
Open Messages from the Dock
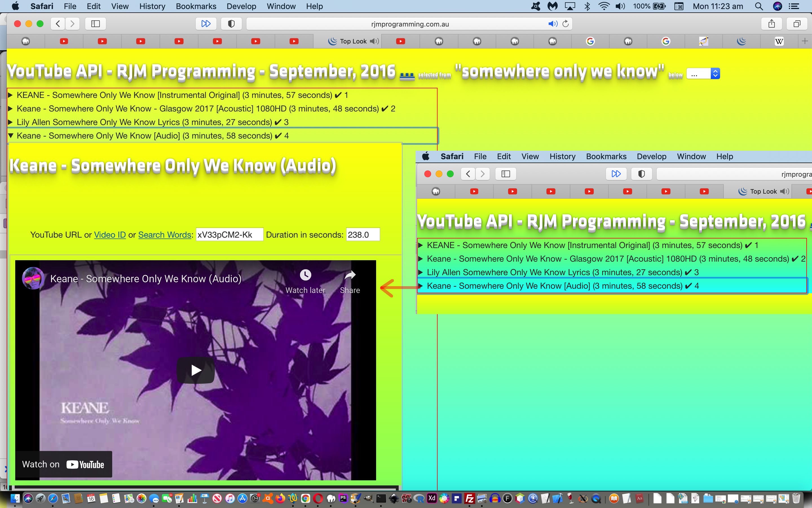click(x=154, y=498)
